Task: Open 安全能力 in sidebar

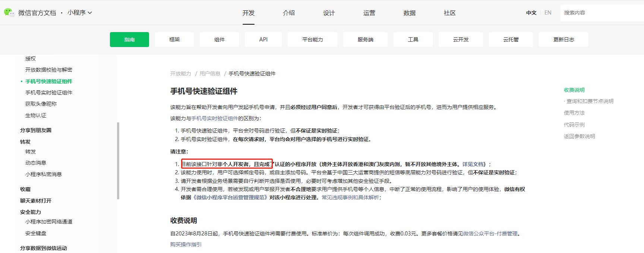Action: 31,212
